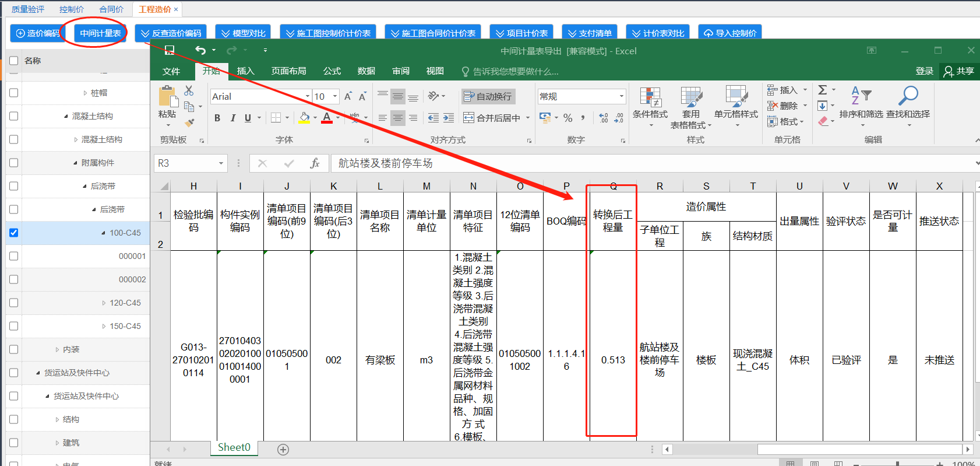This screenshot has height=466, width=980.
Task: Collapse the 100-C45 tree node
Action: [x=104, y=233]
